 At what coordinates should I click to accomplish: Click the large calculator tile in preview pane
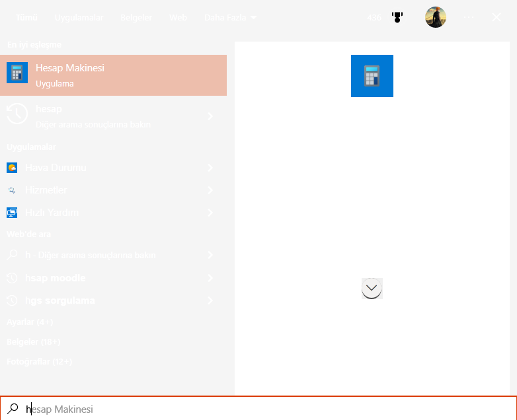pyautogui.click(x=372, y=76)
